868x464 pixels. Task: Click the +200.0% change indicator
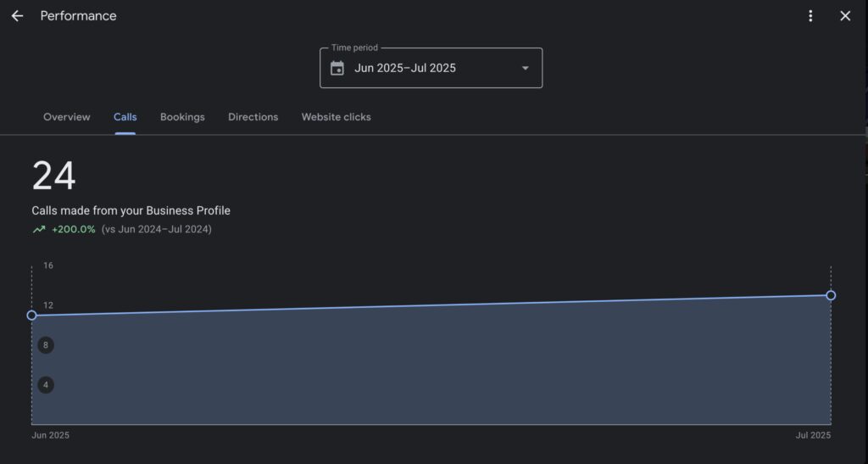pyautogui.click(x=74, y=229)
